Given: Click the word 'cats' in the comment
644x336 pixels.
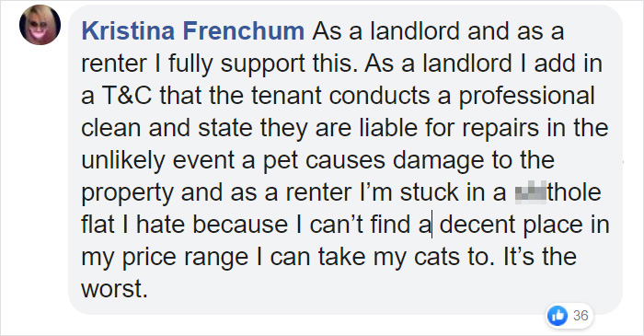Looking at the screenshot, I should click(x=436, y=258).
